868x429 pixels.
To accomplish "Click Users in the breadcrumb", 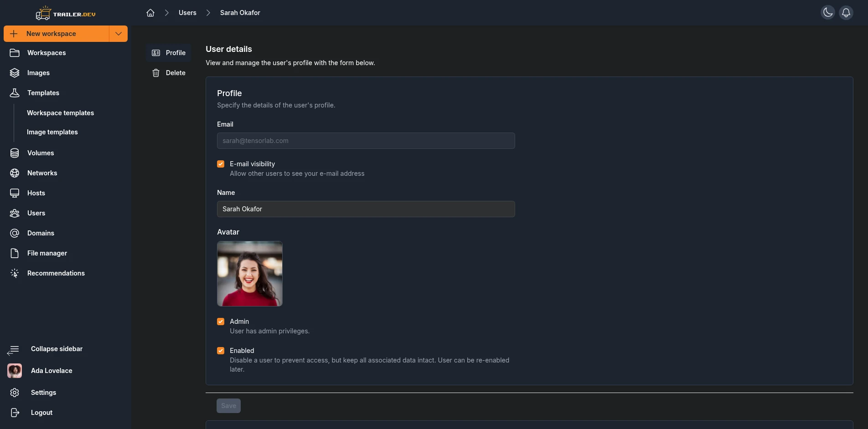I will [187, 13].
